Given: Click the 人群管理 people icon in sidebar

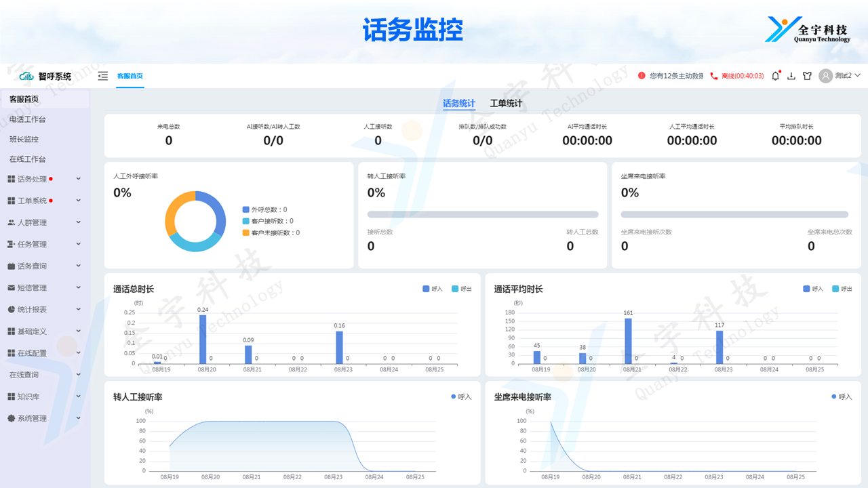Looking at the screenshot, I should click(11, 222).
